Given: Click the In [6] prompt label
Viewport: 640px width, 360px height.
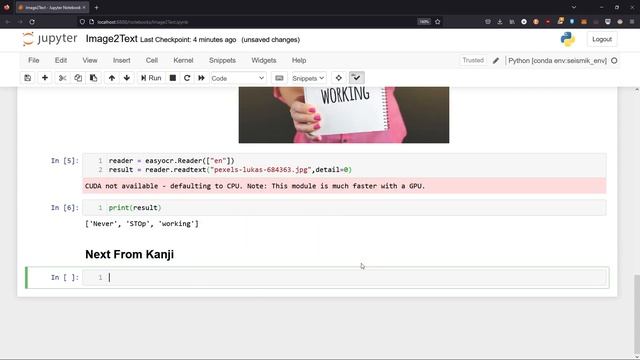Looking at the screenshot, I should [x=64, y=208].
